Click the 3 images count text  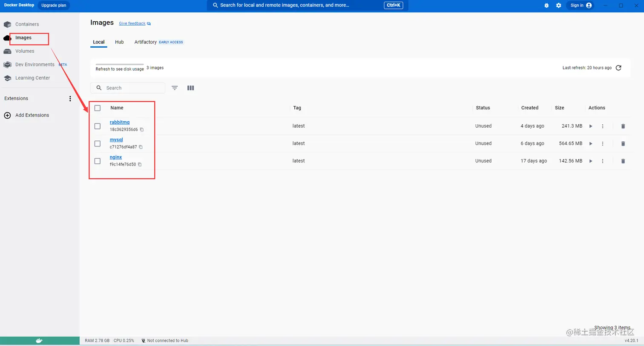coord(155,68)
